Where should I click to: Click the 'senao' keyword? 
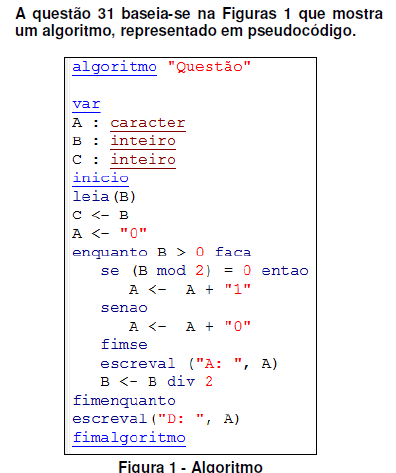click(124, 308)
